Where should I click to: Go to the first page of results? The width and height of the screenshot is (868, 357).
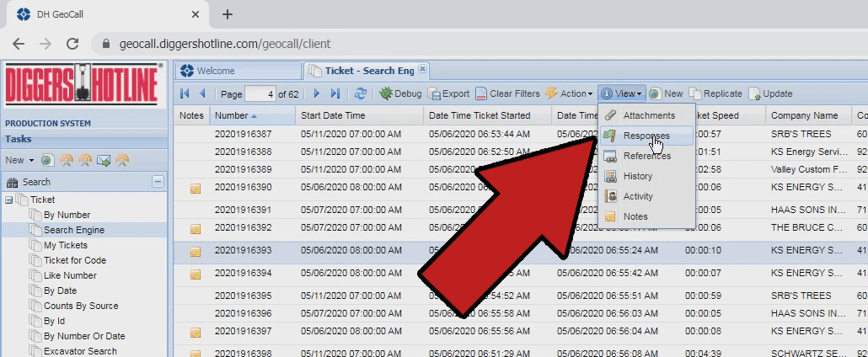(x=185, y=93)
